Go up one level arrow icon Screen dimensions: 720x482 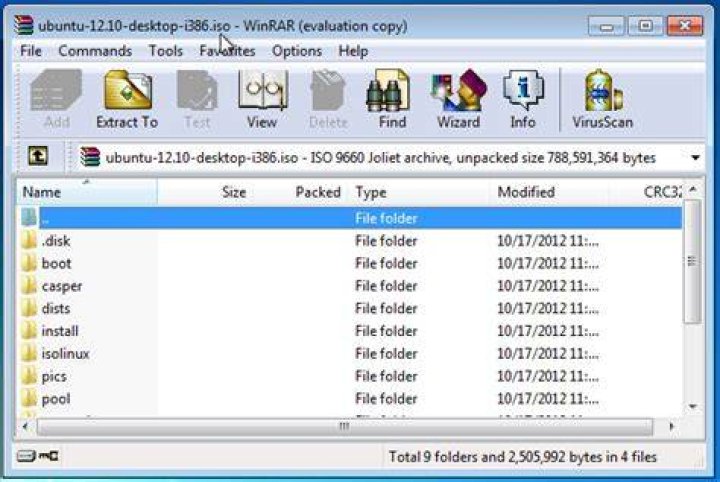38,156
